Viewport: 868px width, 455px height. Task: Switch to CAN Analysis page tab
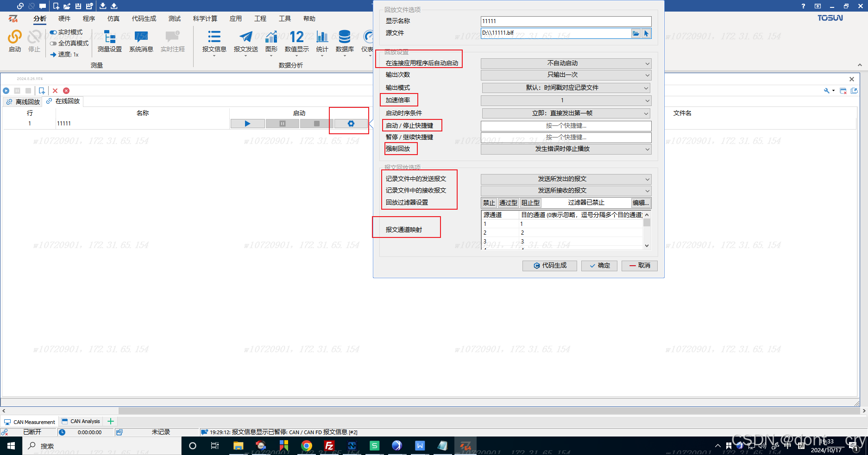click(81, 421)
